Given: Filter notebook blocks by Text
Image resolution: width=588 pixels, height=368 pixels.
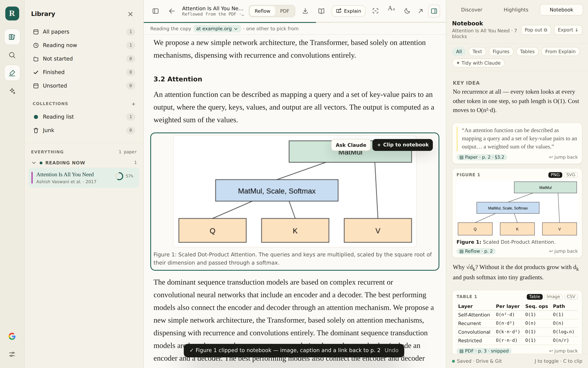Looking at the screenshot, I should click(477, 52).
